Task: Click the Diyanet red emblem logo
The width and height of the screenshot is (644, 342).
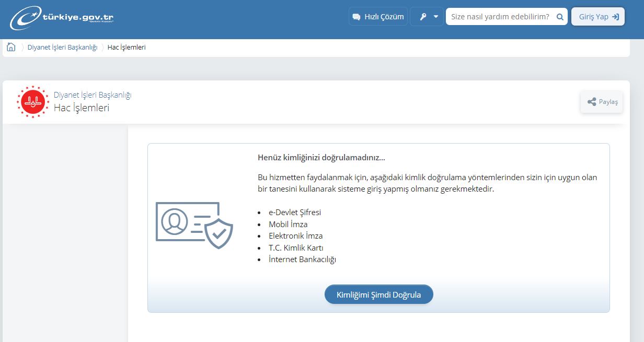Action: point(32,102)
